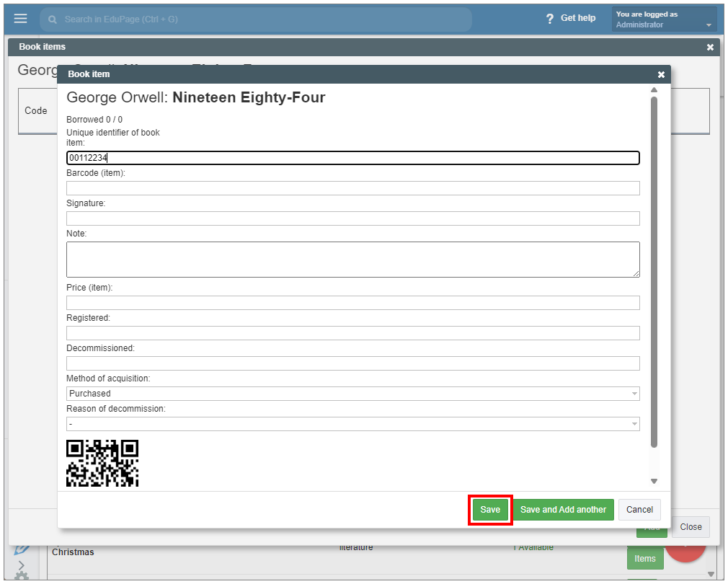The height and width of the screenshot is (584, 728).
Task: Click the search magnifier icon
Action: 53,19
